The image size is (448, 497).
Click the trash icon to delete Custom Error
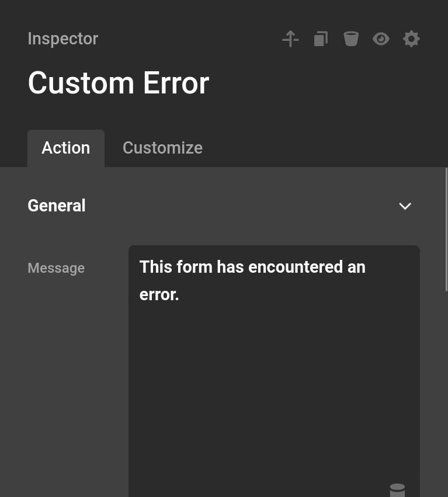point(351,39)
